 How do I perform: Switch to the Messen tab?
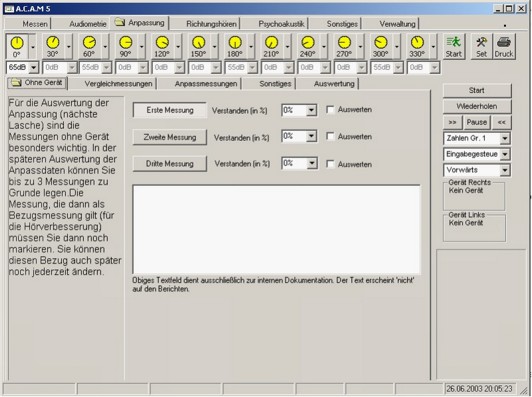[x=35, y=24]
